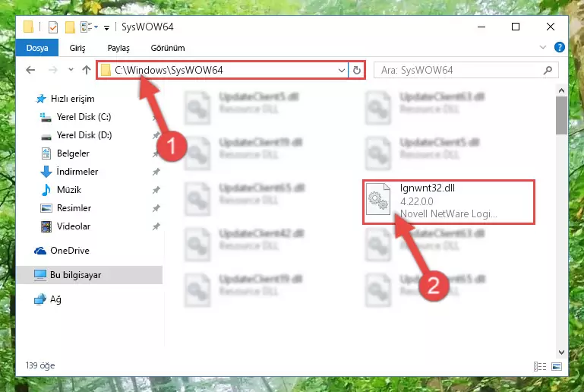584x392 pixels.
Task: Maximize the SysWOW64 window
Action: 516,27
